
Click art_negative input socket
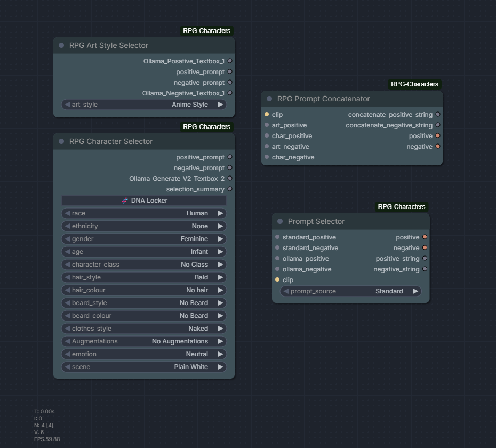point(267,146)
